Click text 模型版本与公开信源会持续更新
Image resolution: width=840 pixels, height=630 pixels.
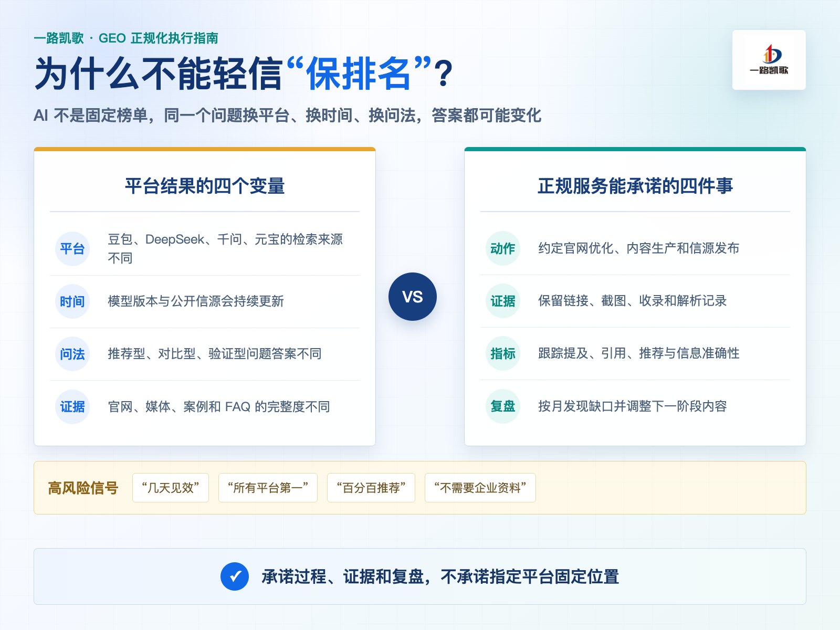tap(196, 301)
